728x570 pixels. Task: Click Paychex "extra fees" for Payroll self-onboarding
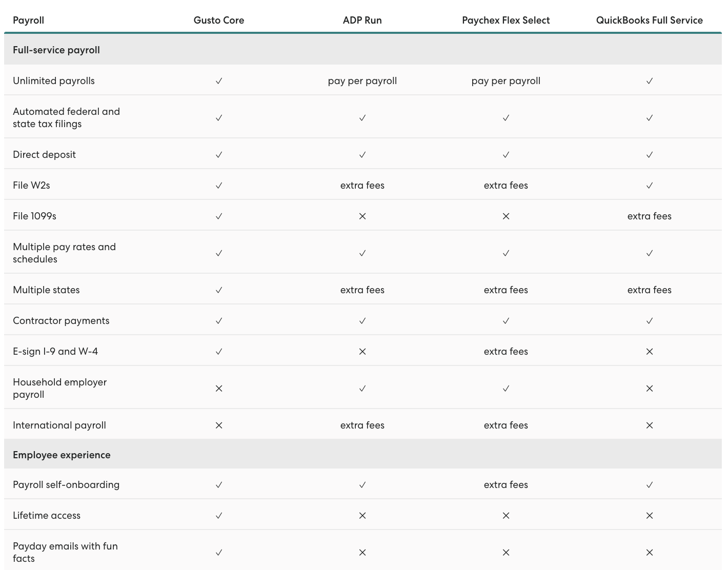(506, 485)
